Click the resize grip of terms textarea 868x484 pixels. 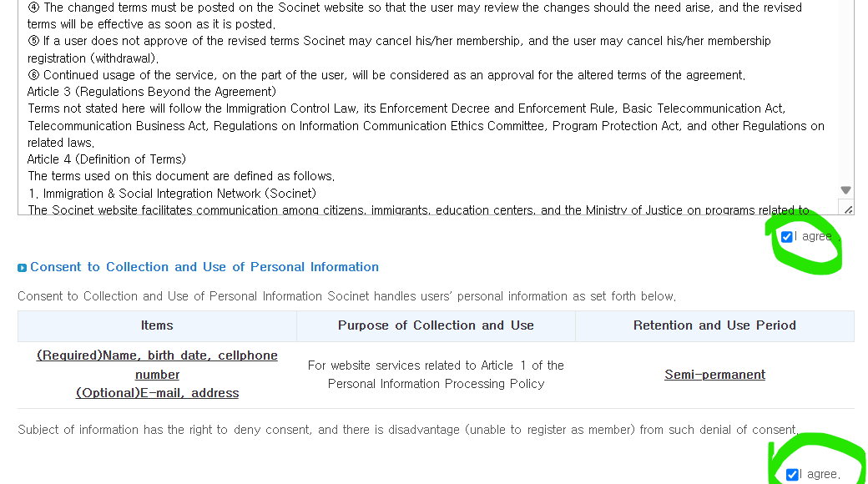pos(848,209)
